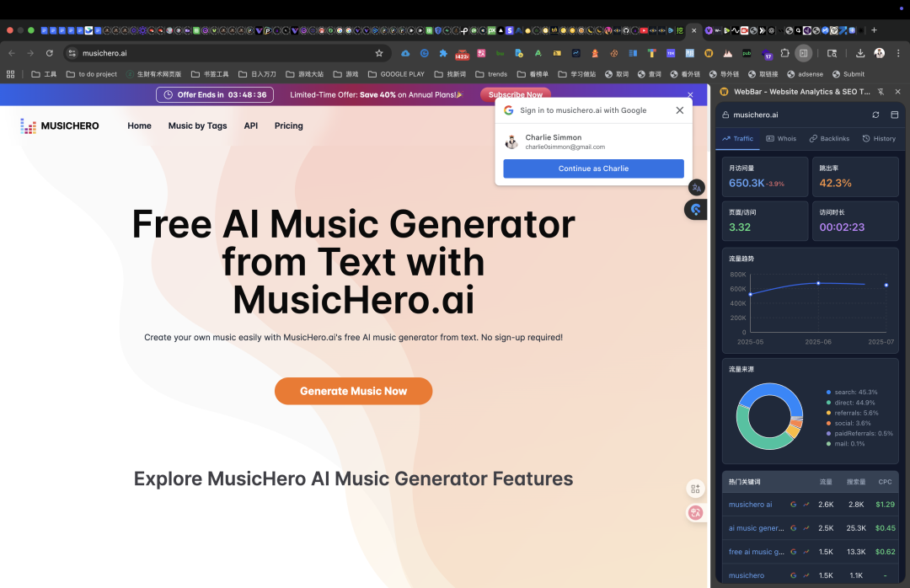This screenshot has width=910, height=588.
Task: Click the pink floating translate bubble icon
Action: tap(695, 512)
